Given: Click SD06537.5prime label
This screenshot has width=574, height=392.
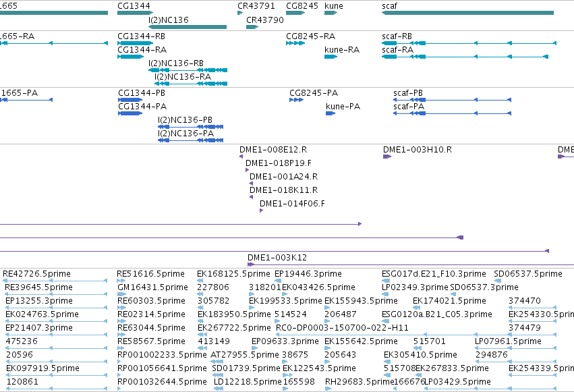Looking at the screenshot, I should tap(527, 274).
